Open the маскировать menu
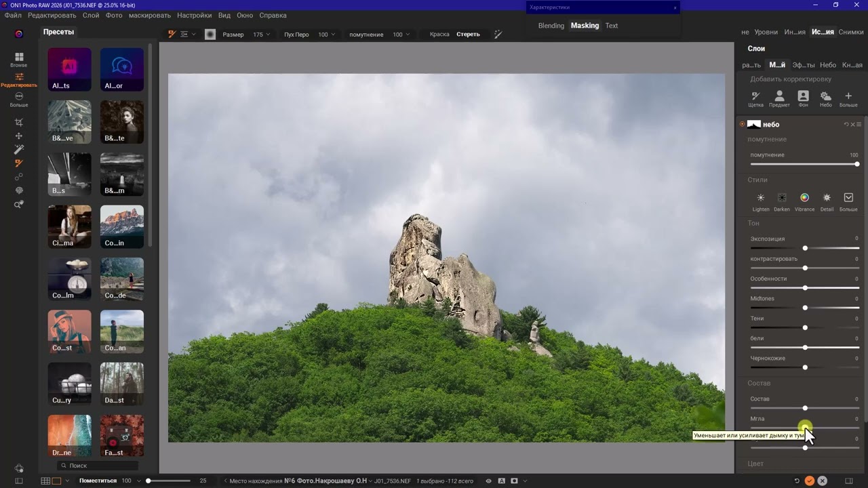Viewport: 868px width, 488px height. (x=150, y=15)
